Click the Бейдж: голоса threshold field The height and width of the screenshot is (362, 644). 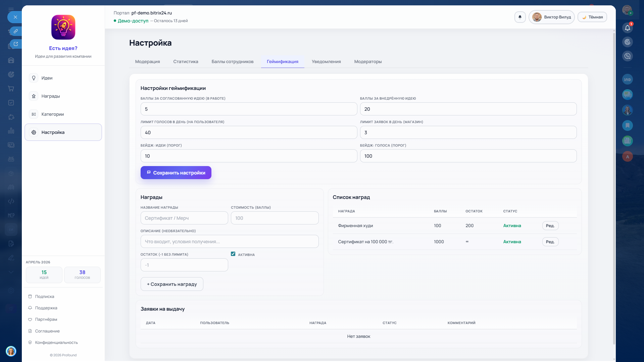click(x=468, y=156)
